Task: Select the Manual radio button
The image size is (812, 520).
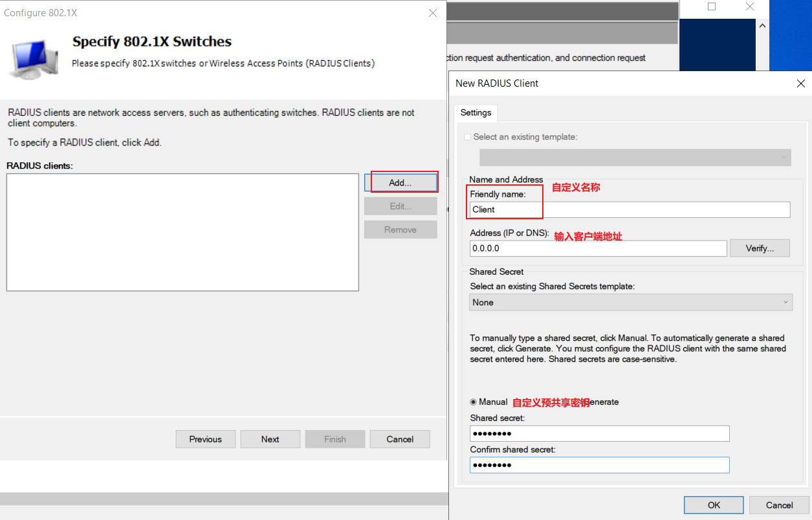Action: (x=474, y=402)
